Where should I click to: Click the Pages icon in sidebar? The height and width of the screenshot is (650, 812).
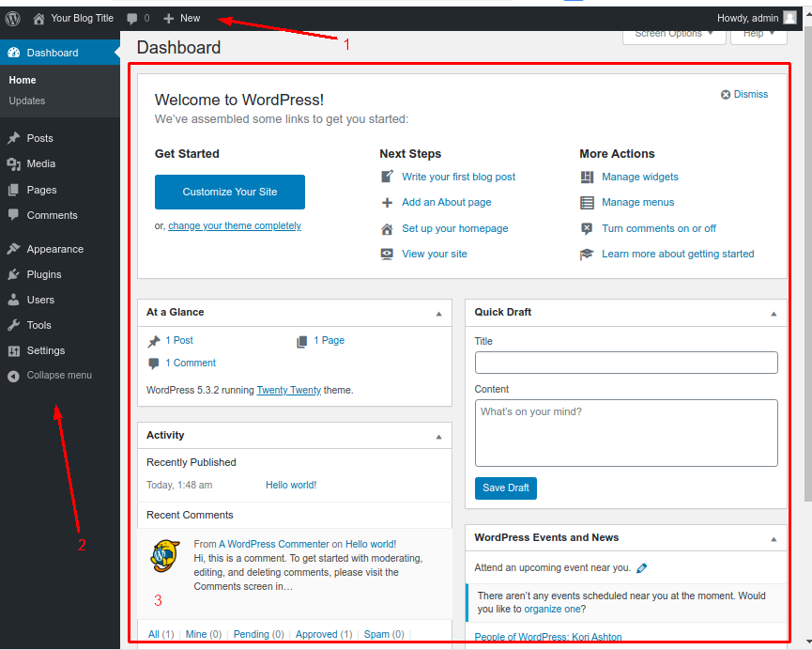point(14,190)
